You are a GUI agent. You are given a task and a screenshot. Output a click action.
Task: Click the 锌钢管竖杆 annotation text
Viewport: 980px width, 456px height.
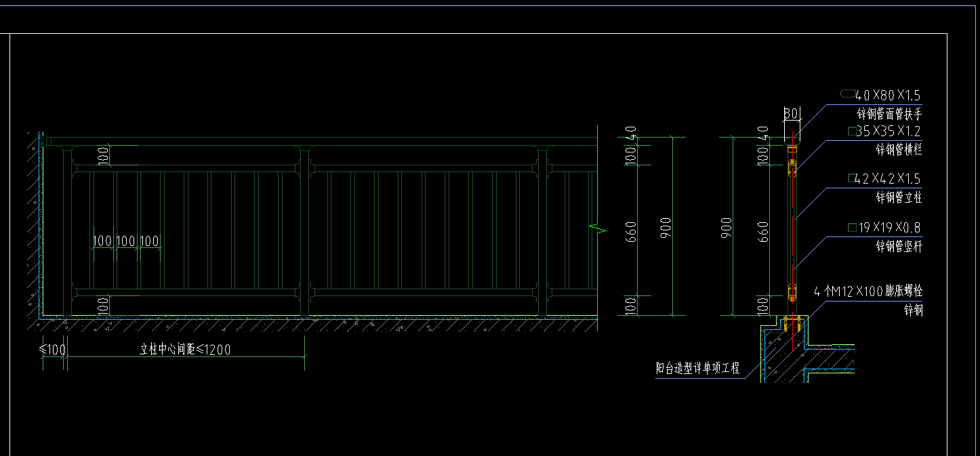tap(899, 247)
